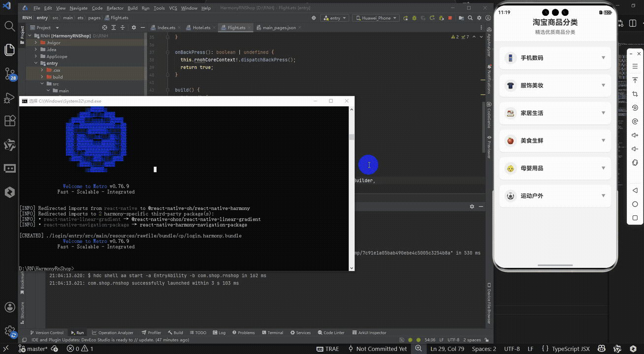Expand the 运动户外 category arrow
Image resolution: width=644 pixels, height=354 pixels.
coord(603,196)
